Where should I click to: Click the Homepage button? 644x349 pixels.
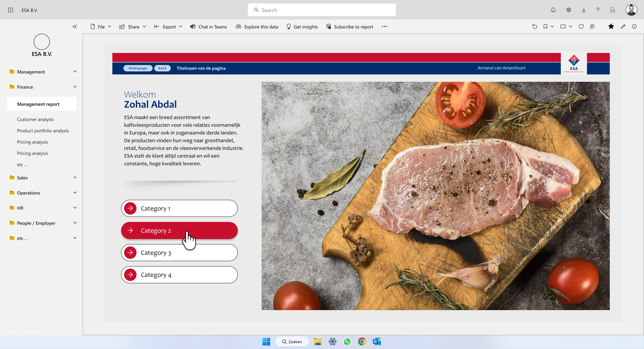pyautogui.click(x=138, y=68)
